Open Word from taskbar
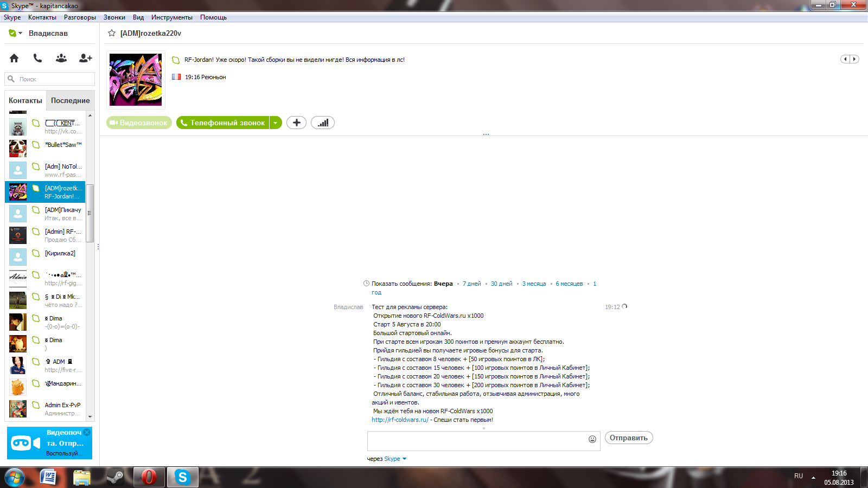 (49, 477)
